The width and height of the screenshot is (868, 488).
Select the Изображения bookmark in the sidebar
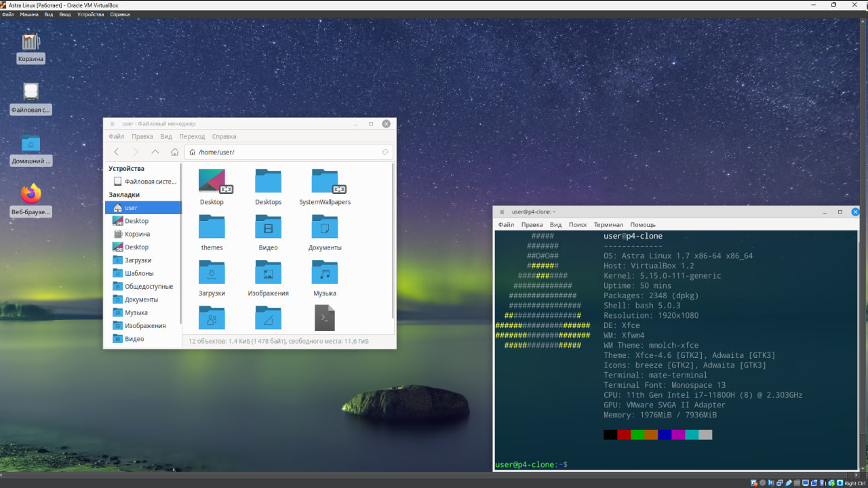143,325
